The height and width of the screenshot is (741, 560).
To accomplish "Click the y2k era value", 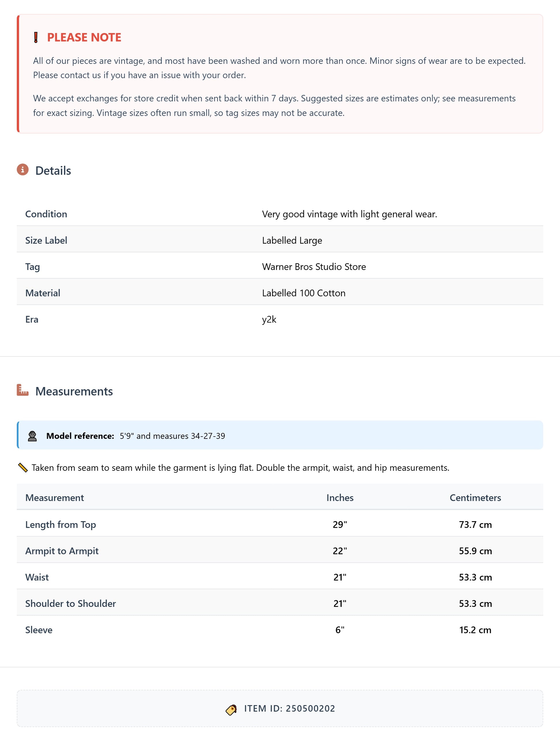I will (269, 319).
